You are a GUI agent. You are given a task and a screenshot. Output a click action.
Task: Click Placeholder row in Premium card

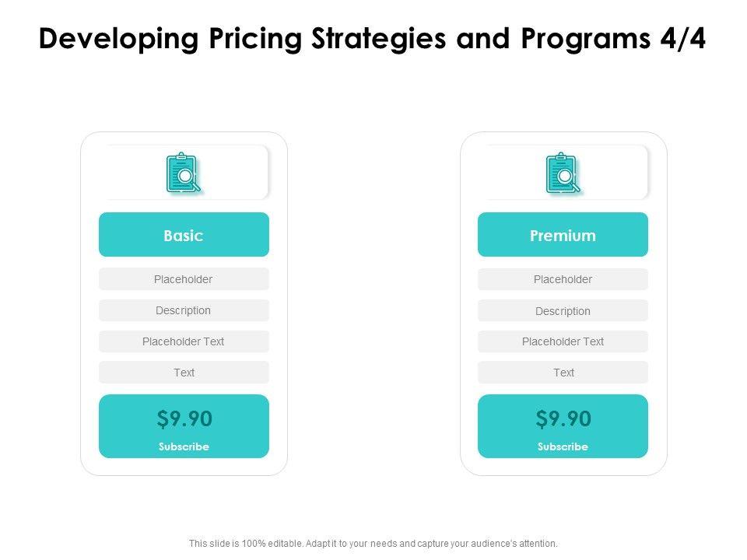563,279
